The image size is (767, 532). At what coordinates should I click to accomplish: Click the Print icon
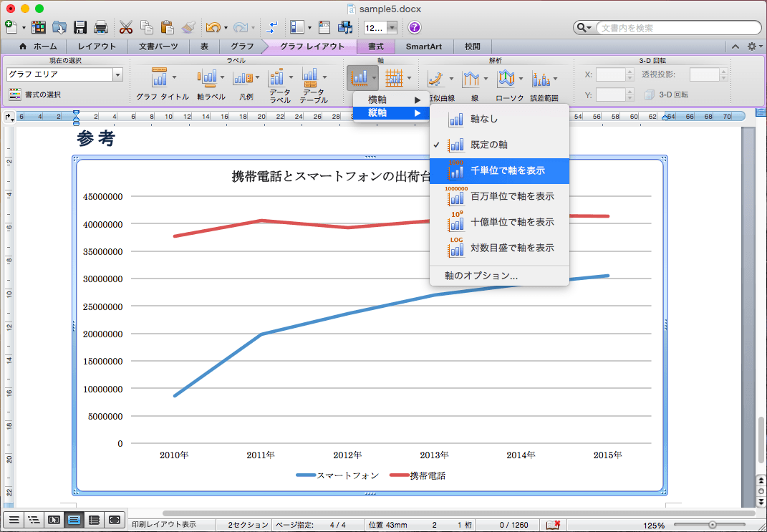click(101, 27)
